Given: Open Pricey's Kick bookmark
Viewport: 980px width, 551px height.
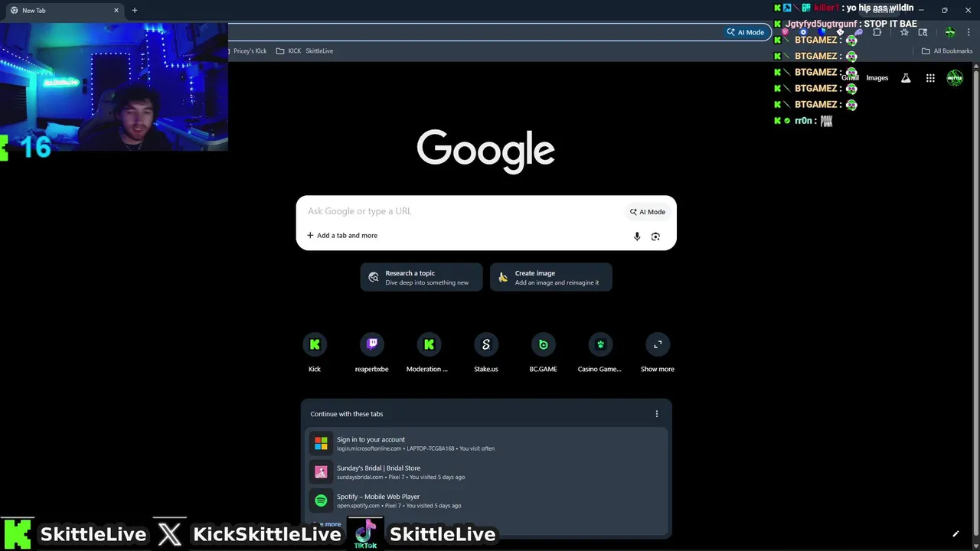Looking at the screenshot, I should pyautogui.click(x=250, y=51).
